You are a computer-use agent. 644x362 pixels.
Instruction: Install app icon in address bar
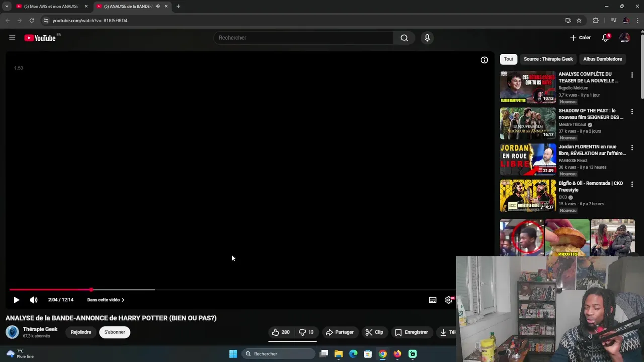tap(568, 20)
